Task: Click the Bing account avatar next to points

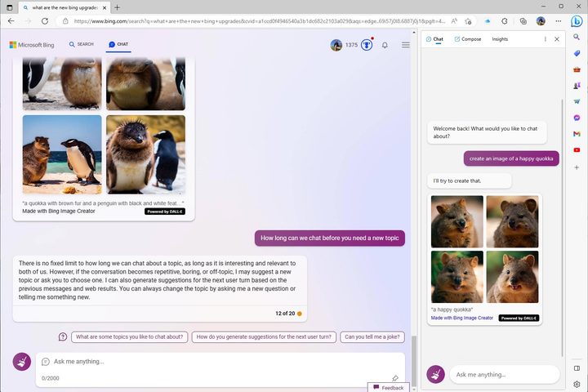Action: tap(336, 45)
